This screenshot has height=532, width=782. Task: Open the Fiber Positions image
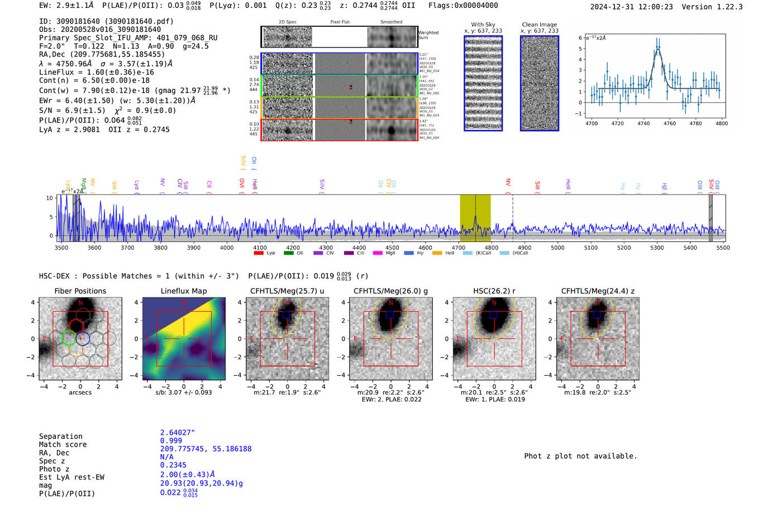tap(80, 339)
